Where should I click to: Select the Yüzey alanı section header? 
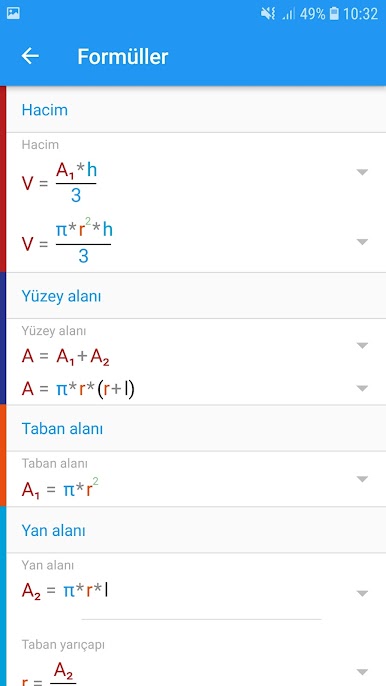pyautogui.click(x=196, y=296)
